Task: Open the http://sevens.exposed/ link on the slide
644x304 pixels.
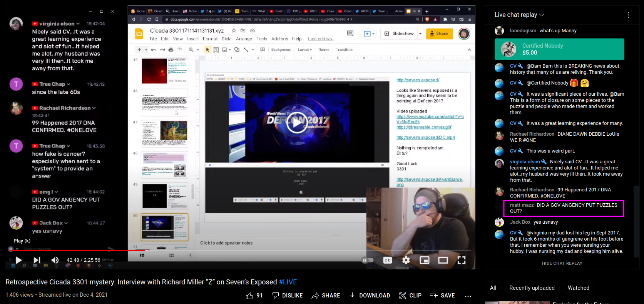Action: [x=418, y=80]
